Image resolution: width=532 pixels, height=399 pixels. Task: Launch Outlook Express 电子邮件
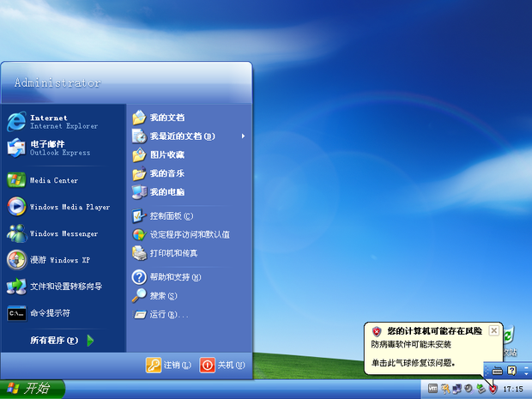click(63, 148)
